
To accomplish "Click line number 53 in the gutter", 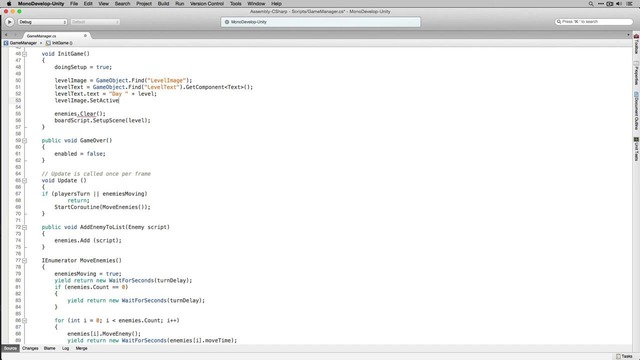I will click(x=18, y=100).
